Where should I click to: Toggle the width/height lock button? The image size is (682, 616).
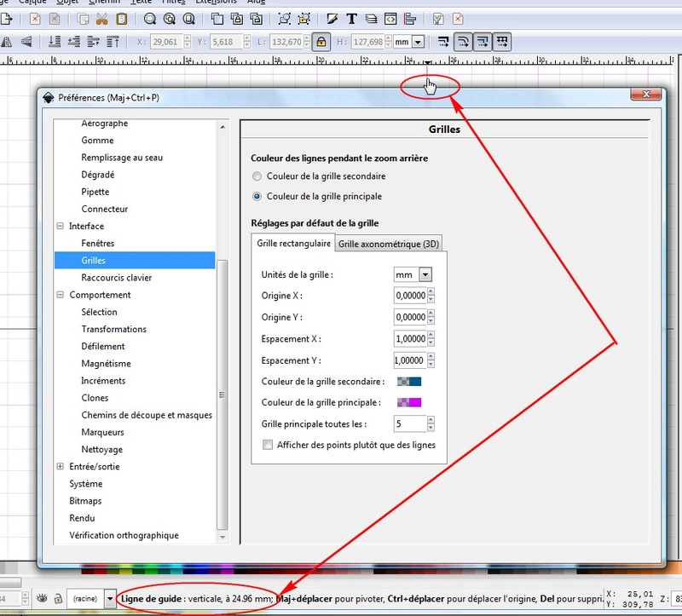(321, 42)
